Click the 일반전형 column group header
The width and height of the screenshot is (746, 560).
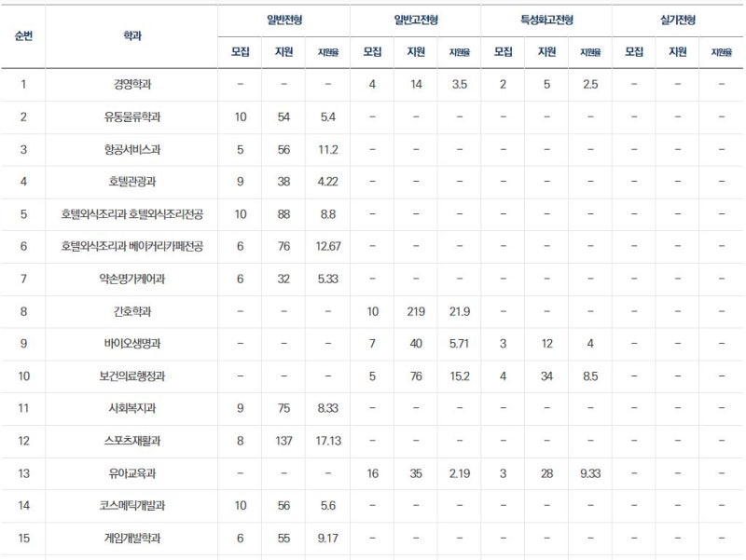tap(284, 20)
